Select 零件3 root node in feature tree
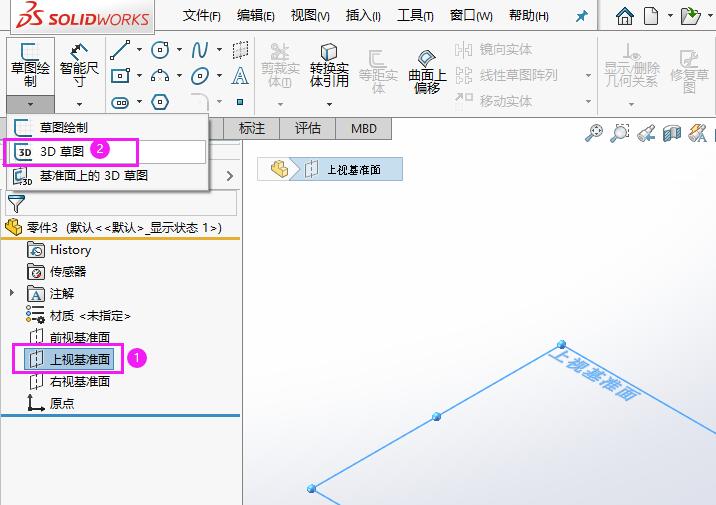716x505 pixels. point(114,227)
